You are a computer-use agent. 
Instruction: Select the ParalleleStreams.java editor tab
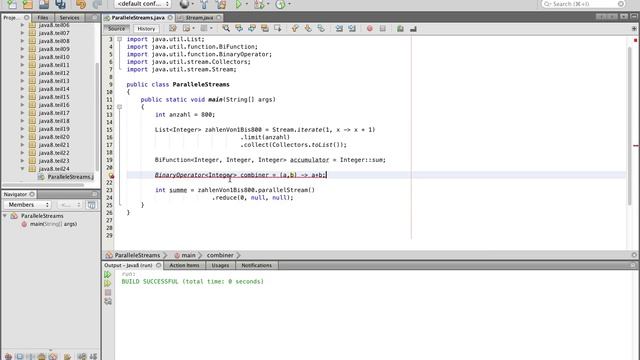pyautogui.click(x=138, y=18)
